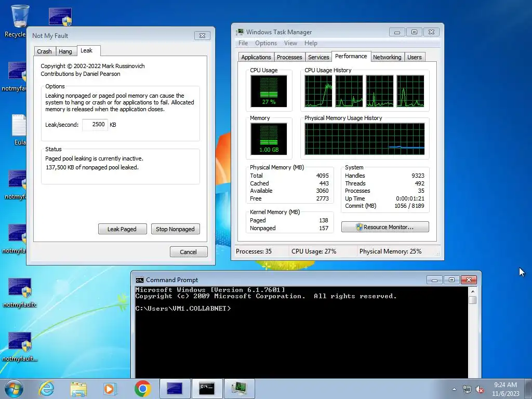Click the 137,500 KB nonpaged pool leaked status
The height and width of the screenshot is (399, 532).
pos(92,167)
